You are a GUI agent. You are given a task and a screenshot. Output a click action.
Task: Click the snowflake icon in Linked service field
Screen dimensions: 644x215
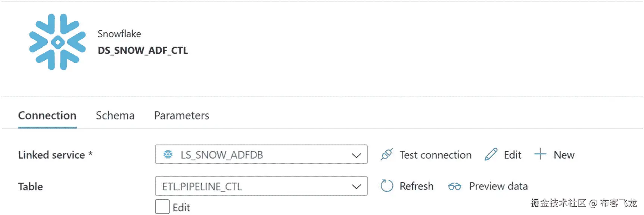point(168,154)
